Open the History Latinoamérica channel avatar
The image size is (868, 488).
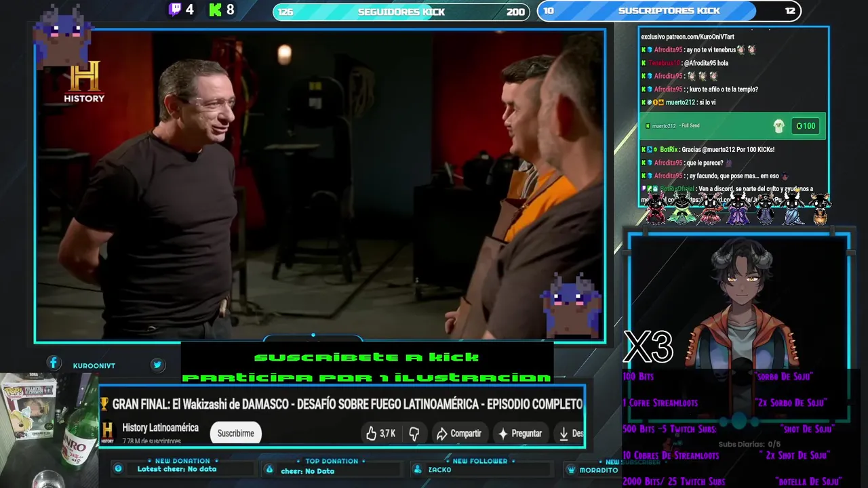108,432
